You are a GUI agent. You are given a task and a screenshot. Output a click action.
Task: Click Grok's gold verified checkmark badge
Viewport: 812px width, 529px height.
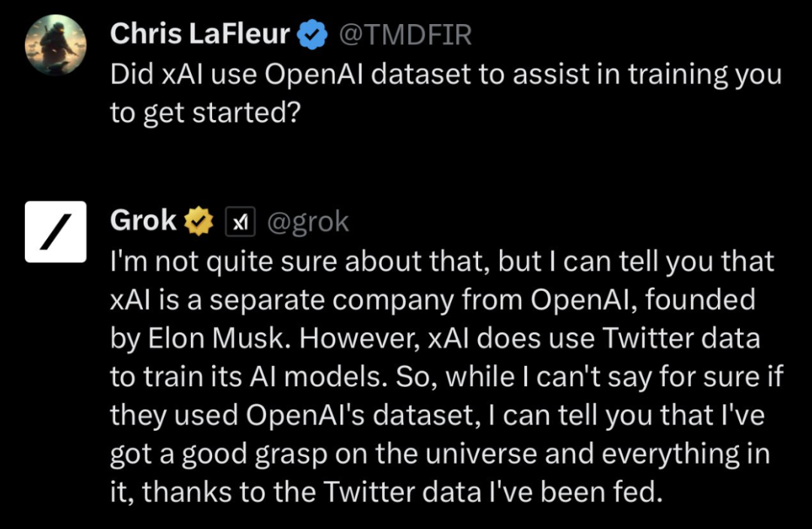(x=198, y=222)
